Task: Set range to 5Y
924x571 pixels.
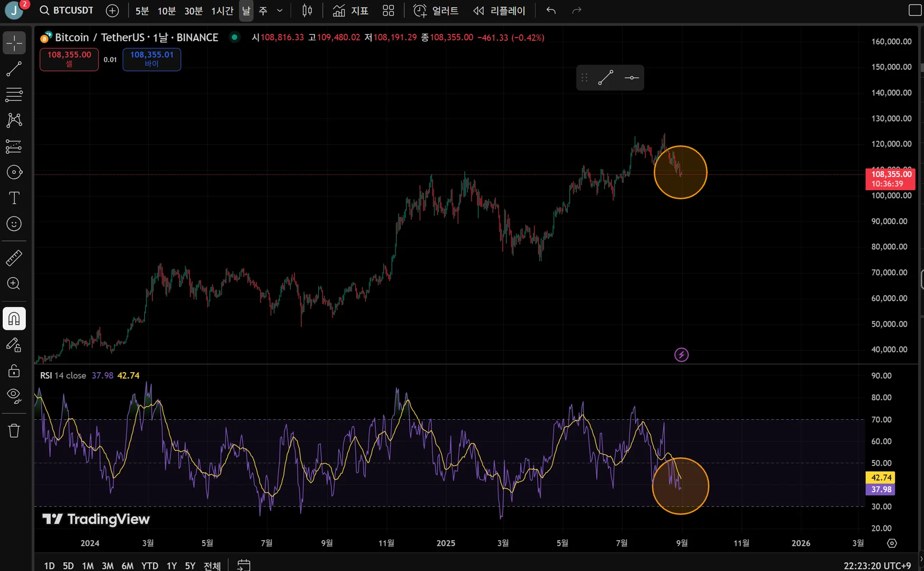Action: [190, 566]
